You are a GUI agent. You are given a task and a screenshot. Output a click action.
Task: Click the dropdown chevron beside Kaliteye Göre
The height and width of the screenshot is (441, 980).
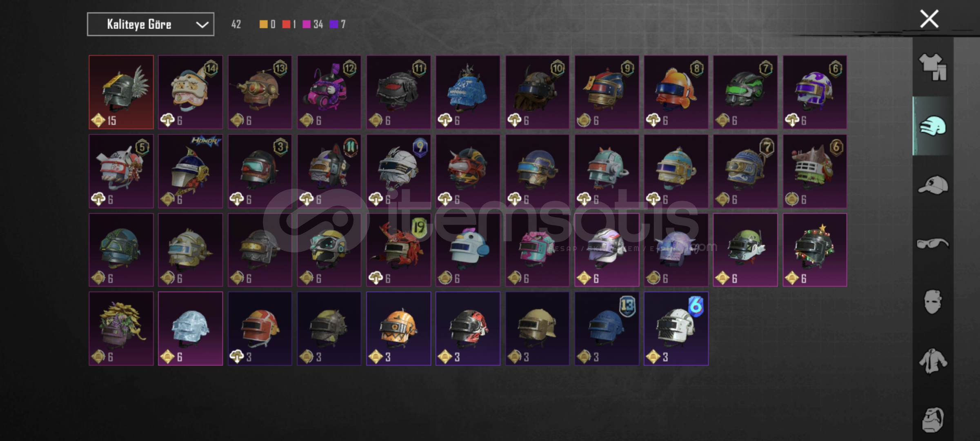coord(202,24)
